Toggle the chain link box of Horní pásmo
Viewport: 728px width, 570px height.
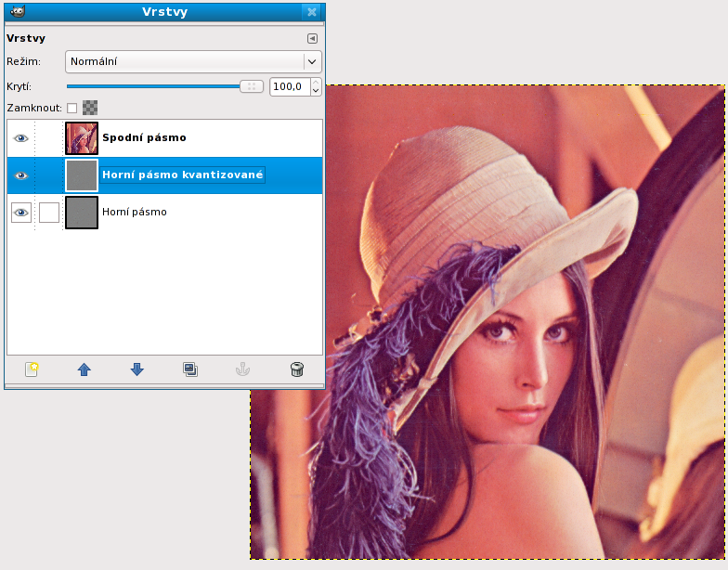pos(48,213)
